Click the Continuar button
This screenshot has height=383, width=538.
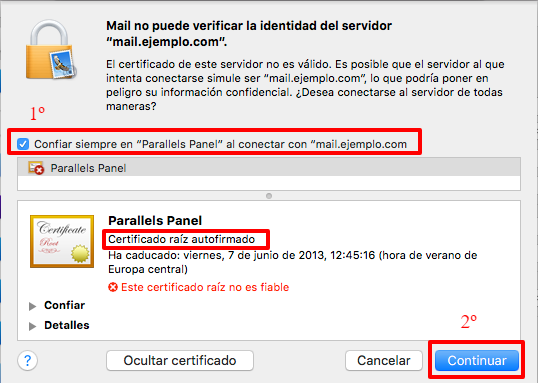pyautogui.click(x=477, y=360)
